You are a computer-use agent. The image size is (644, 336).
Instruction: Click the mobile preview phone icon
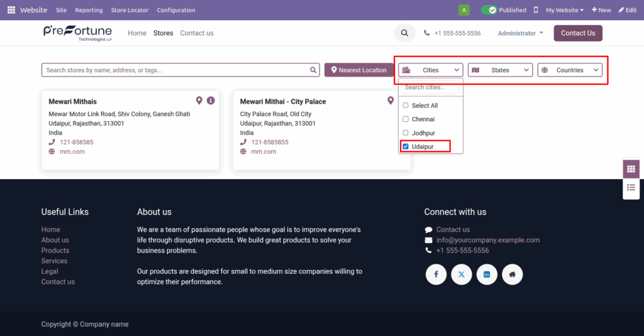[536, 10]
